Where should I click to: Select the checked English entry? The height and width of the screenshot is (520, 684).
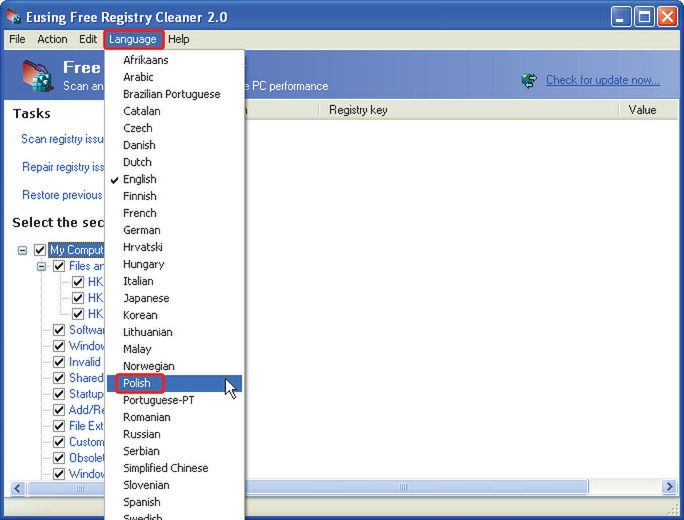(174, 179)
